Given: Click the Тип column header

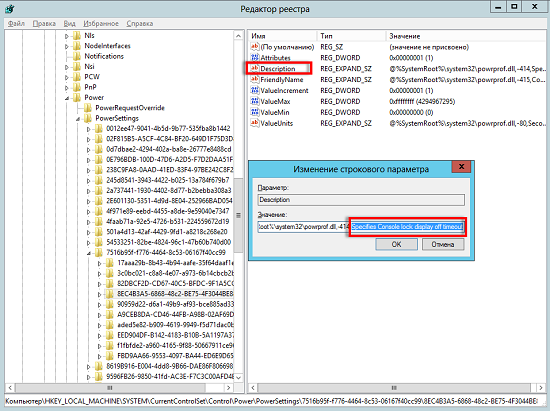Looking at the screenshot, I should coord(351,36).
